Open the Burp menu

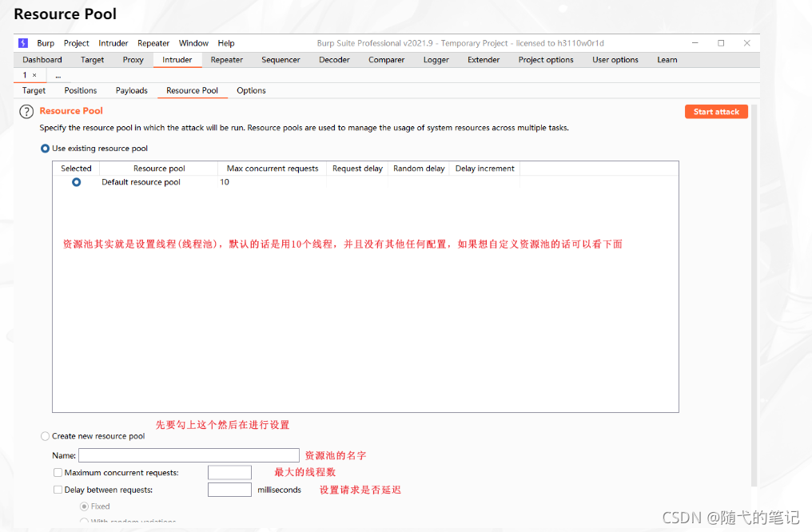coord(46,43)
